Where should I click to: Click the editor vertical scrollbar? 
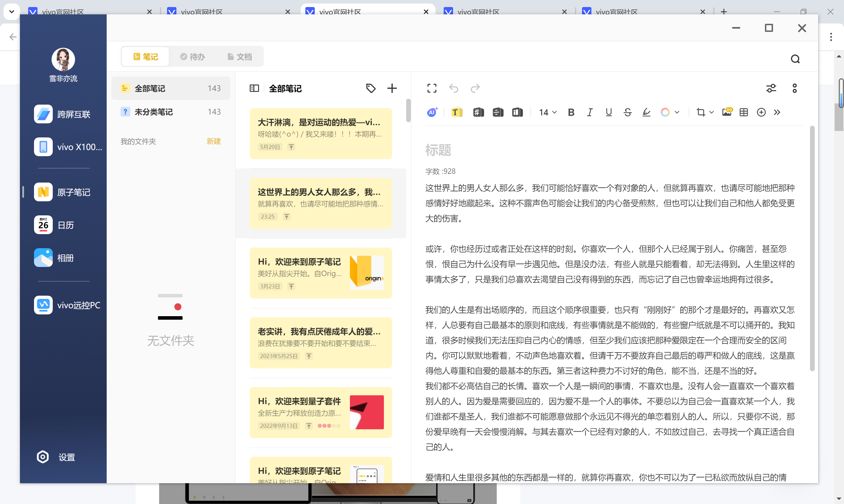tap(812, 248)
